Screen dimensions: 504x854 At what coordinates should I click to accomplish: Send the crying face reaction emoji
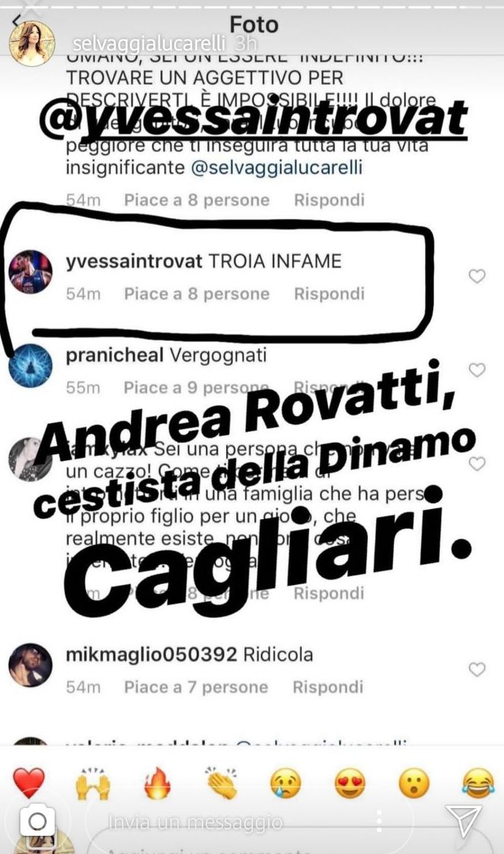tap(285, 783)
